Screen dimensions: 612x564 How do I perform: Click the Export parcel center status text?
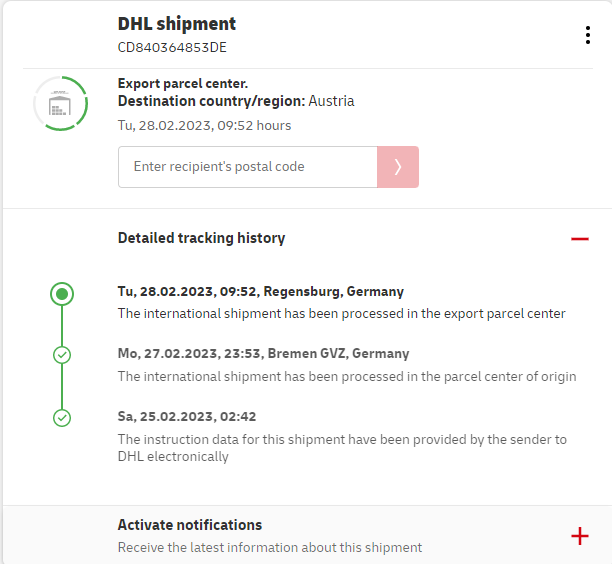click(183, 83)
